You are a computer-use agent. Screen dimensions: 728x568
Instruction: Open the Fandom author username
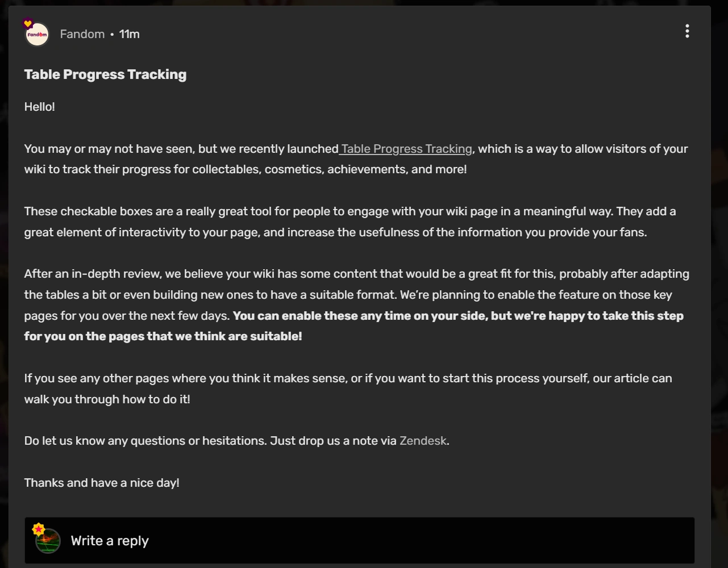tap(82, 34)
